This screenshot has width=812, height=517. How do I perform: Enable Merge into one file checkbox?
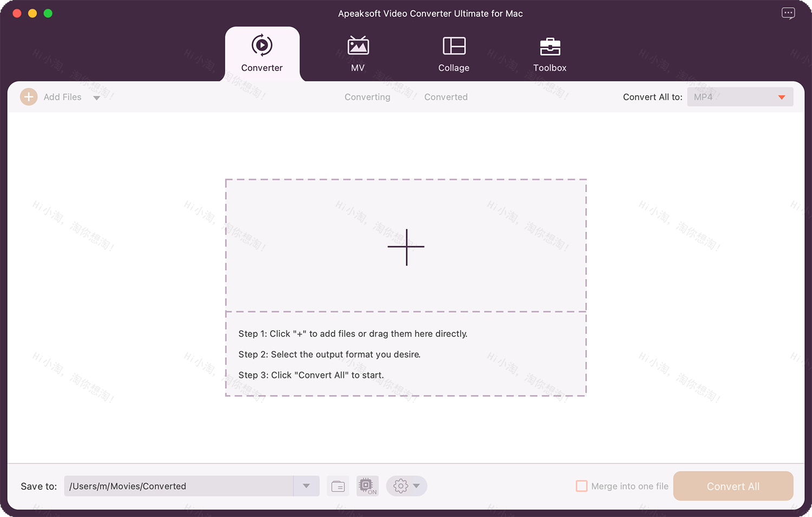581,486
